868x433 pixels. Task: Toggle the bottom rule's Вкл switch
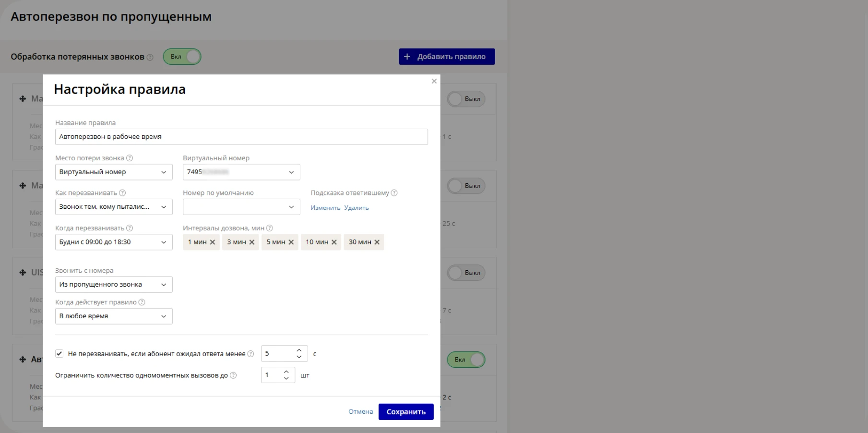click(x=466, y=360)
